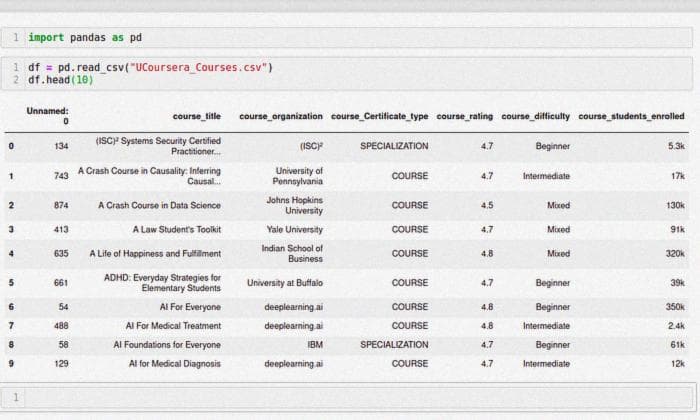Click the '2.4k' students enrolled value
The height and width of the screenshot is (420, 700).
click(676, 326)
